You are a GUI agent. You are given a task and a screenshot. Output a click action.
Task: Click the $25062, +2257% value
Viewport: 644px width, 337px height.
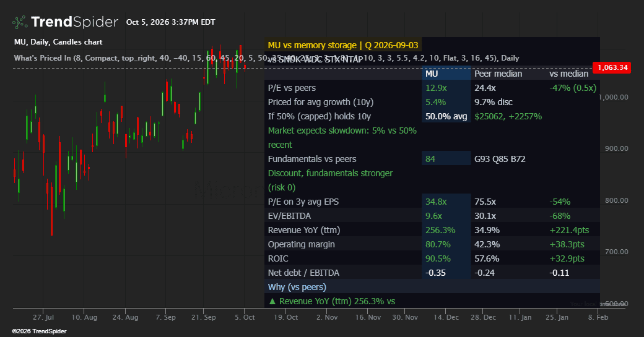[x=508, y=116]
